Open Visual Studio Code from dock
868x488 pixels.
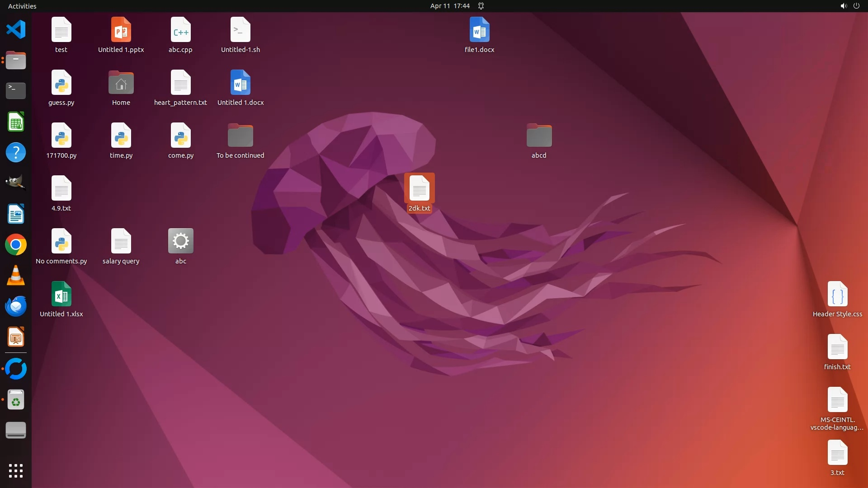tap(16, 30)
